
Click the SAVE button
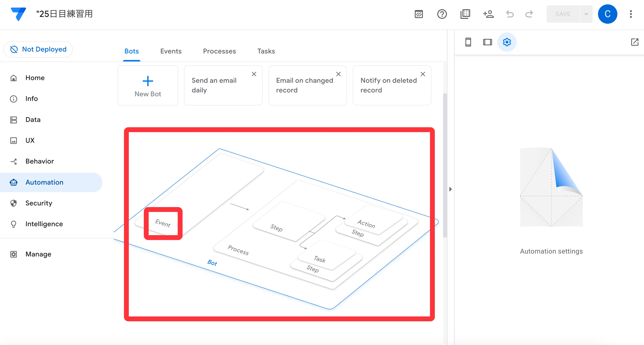tap(563, 14)
